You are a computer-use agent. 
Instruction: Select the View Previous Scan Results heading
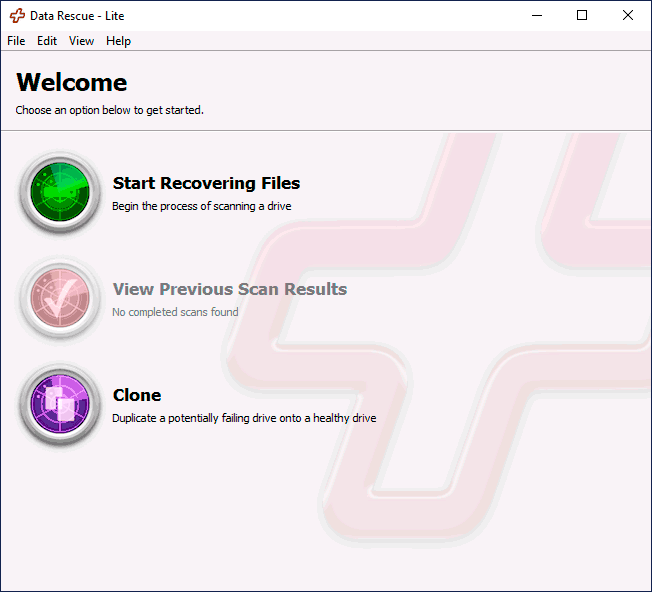coord(229,289)
